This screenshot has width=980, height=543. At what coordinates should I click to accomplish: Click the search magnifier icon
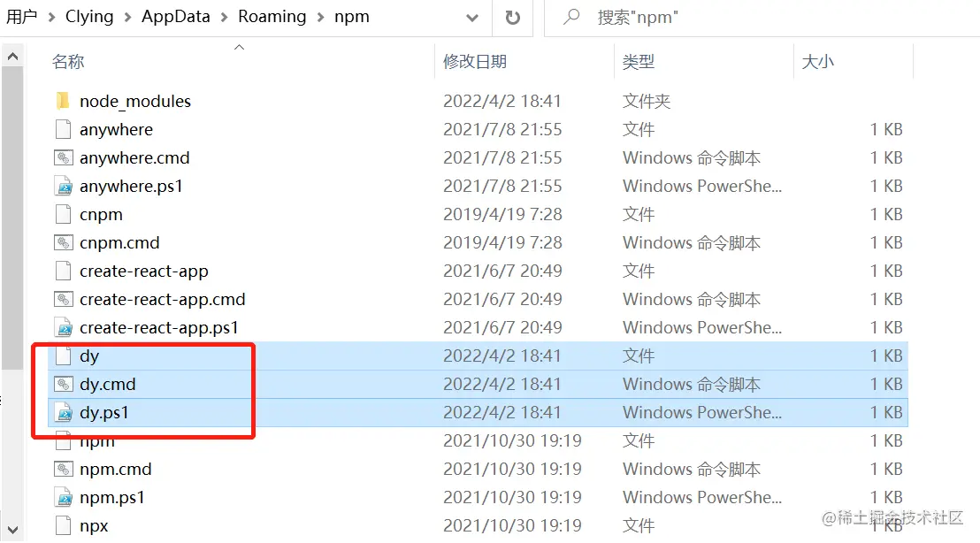[571, 17]
